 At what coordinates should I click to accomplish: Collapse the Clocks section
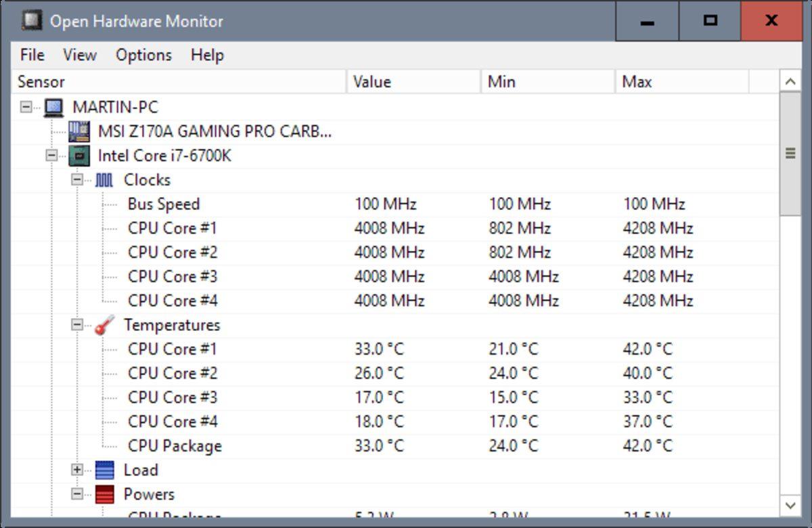click(x=77, y=180)
